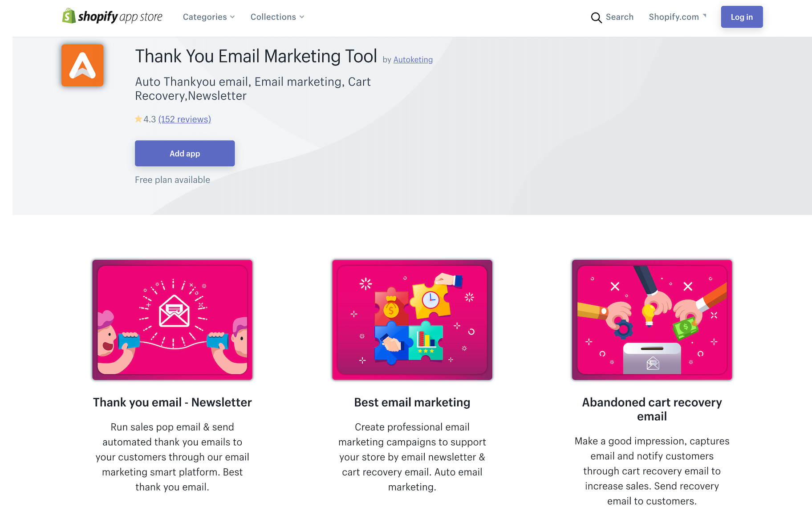Open the Shopify.com site link

(x=674, y=17)
